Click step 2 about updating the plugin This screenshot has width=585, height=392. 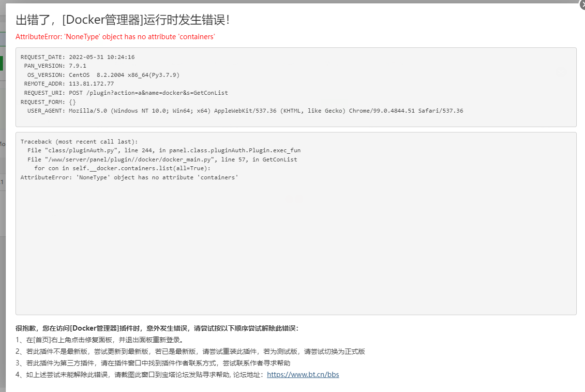point(190,351)
